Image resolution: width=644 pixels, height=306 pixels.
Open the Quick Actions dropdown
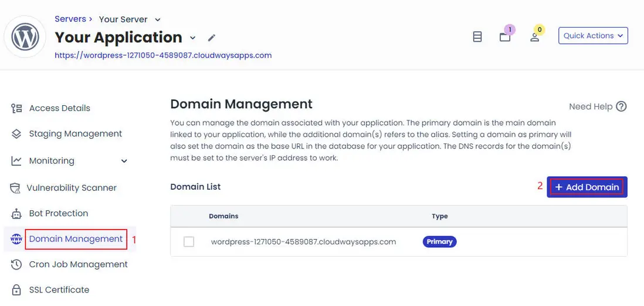click(x=593, y=36)
